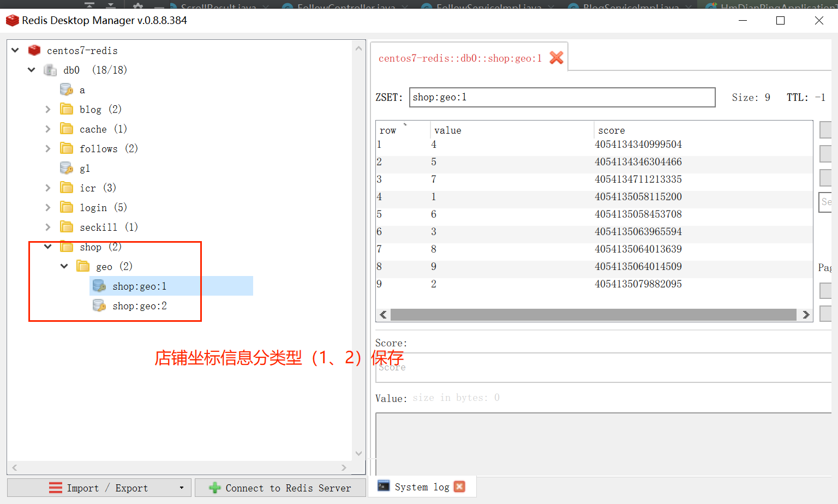Select the shop:geo:1 key
Image resolution: width=838 pixels, height=504 pixels.
click(x=140, y=286)
